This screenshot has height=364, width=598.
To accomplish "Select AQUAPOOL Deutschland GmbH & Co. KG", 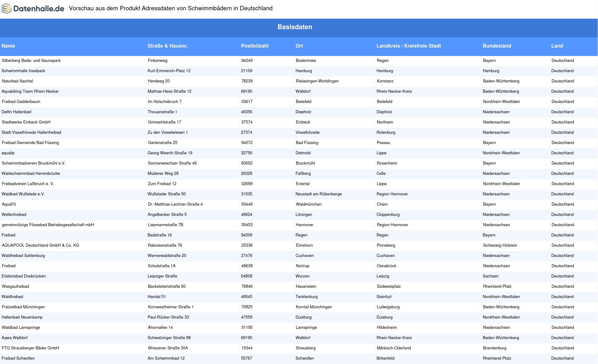I will click(x=40, y=245).
